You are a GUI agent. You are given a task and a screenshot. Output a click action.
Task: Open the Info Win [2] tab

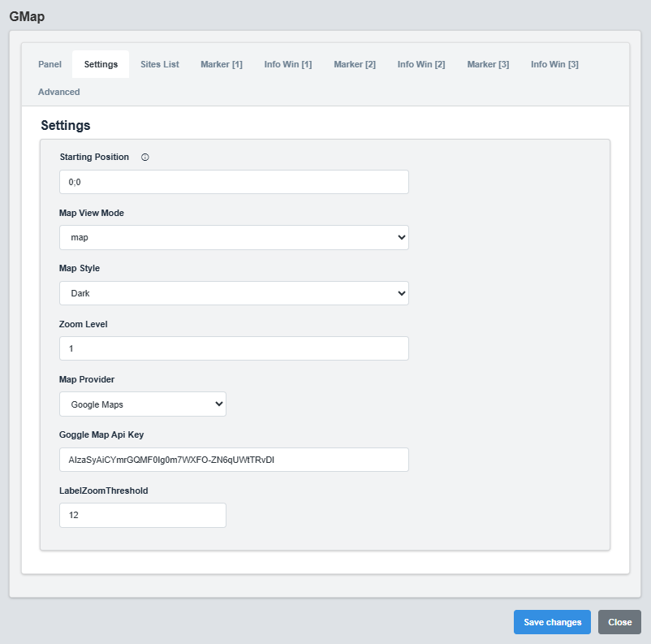click(420, 64)
